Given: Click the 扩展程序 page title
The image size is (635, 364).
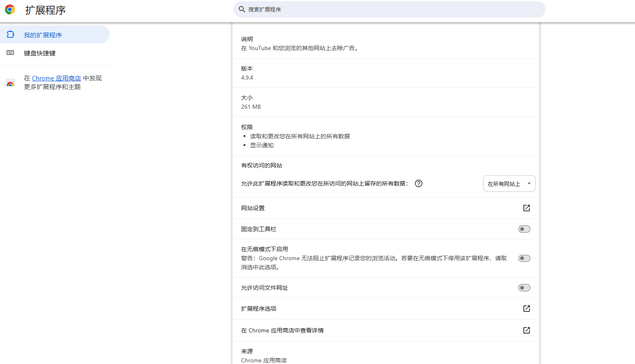Looking at the screenshot, I should coord(46,10).
